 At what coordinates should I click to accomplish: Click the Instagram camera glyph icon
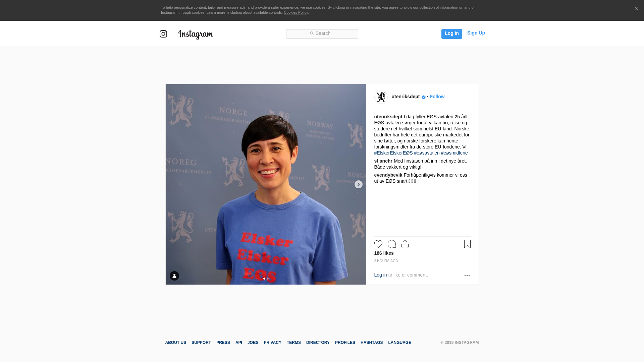pos(163,34)
